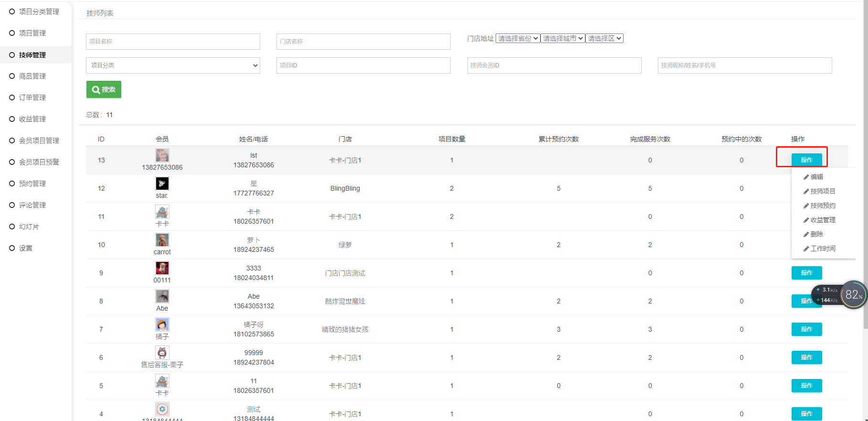Click store name BlingBling
Screen dimensions: 868x421
(x=345, y=188)
